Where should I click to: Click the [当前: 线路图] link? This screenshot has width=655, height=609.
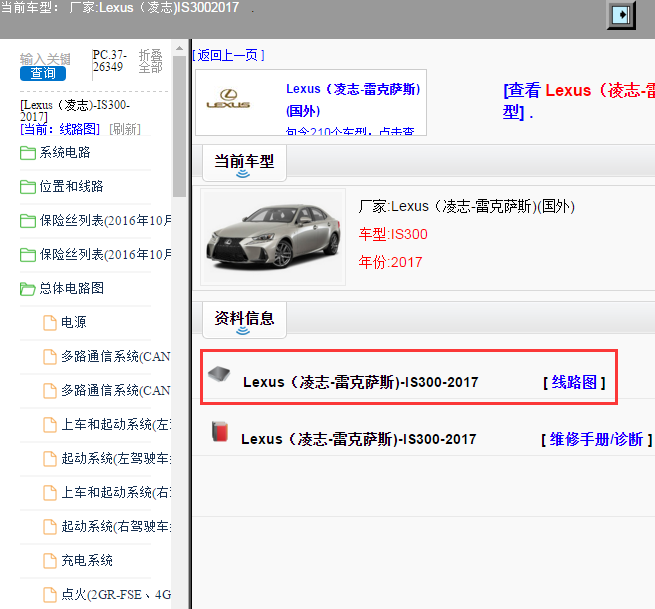60,129
